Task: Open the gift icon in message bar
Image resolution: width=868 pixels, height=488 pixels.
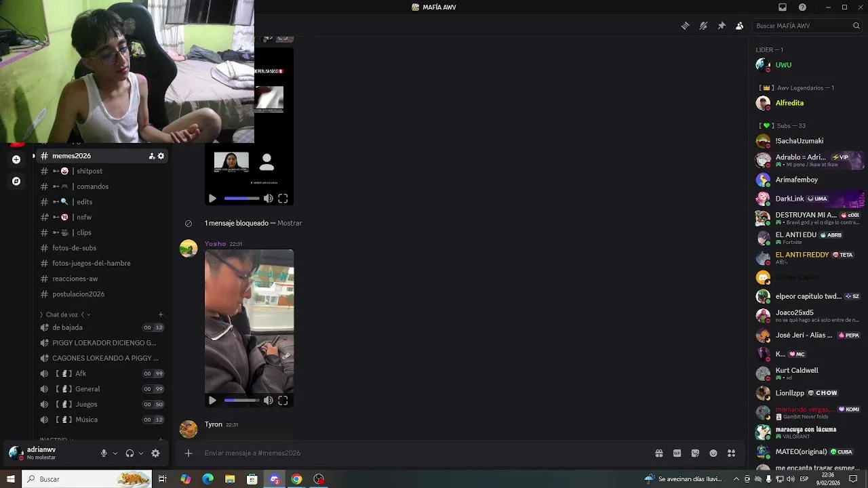Action: pos(658,453)
